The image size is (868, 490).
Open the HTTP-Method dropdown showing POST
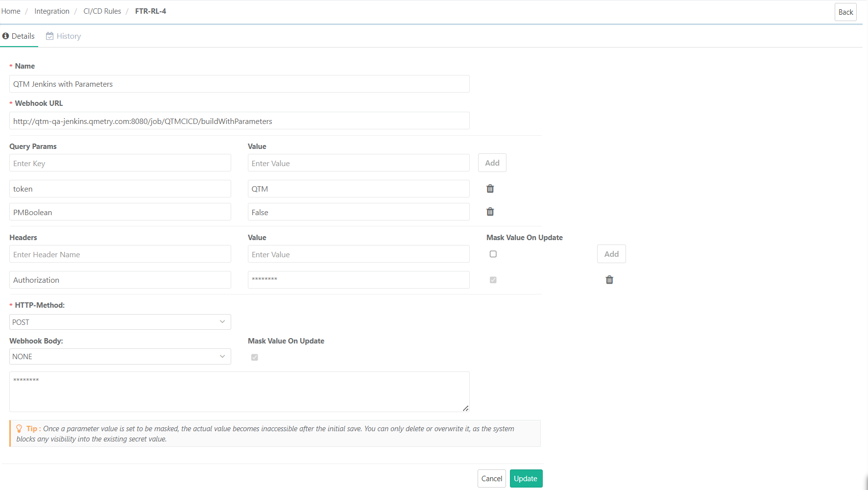[x=120, y=322]
